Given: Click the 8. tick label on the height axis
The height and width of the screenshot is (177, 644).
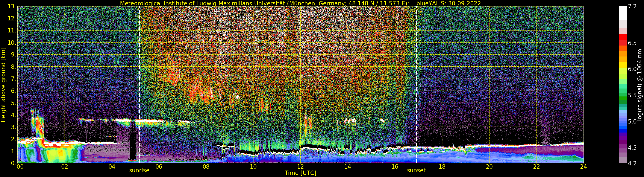Looking at the screenshot, I should tap(13, 67).
